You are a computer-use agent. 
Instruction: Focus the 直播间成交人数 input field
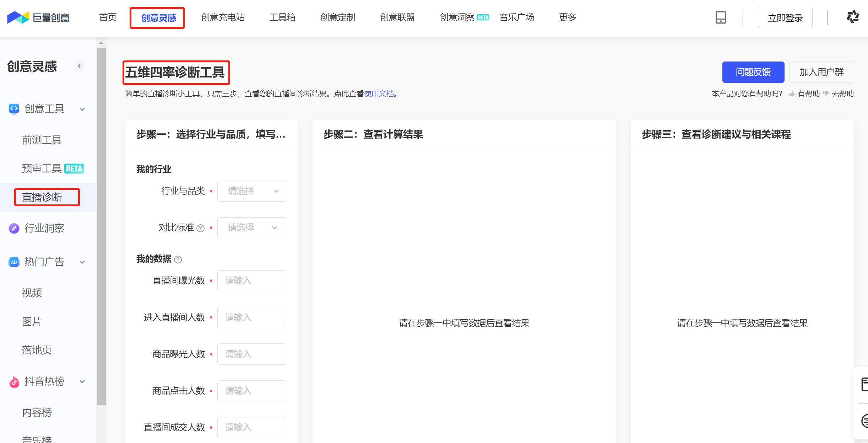[x=252, y=427]
